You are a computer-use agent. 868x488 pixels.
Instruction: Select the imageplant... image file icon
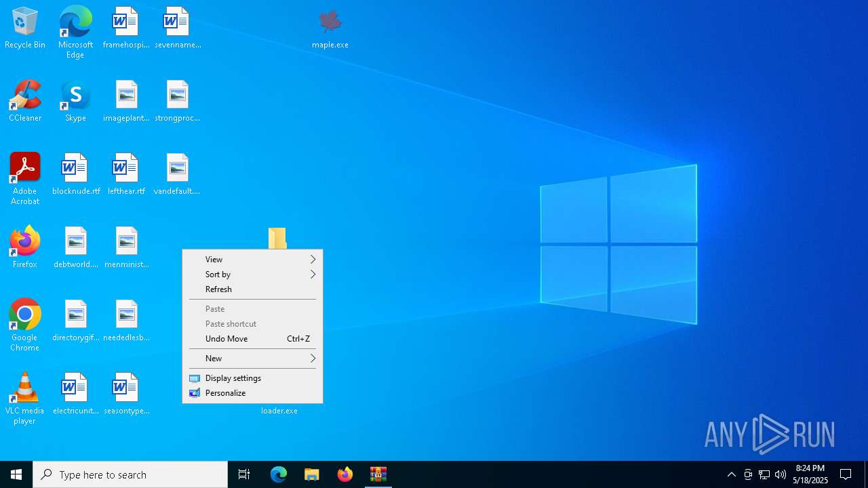[x=126, y=102]
